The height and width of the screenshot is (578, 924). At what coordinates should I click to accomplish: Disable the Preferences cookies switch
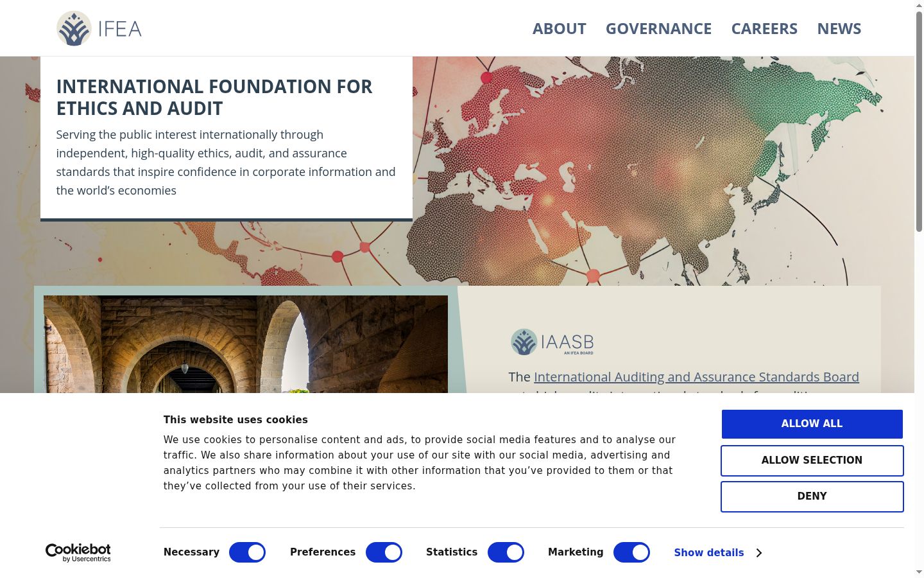click(x=384, y=552)
